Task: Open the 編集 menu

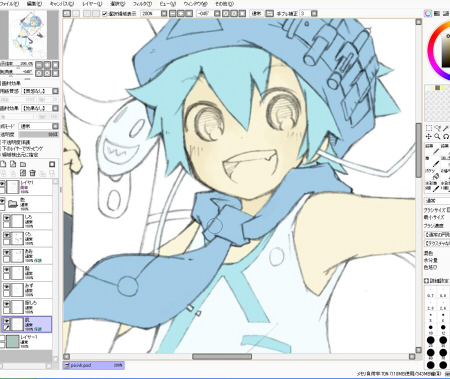Action: click(x=34, y=4)
